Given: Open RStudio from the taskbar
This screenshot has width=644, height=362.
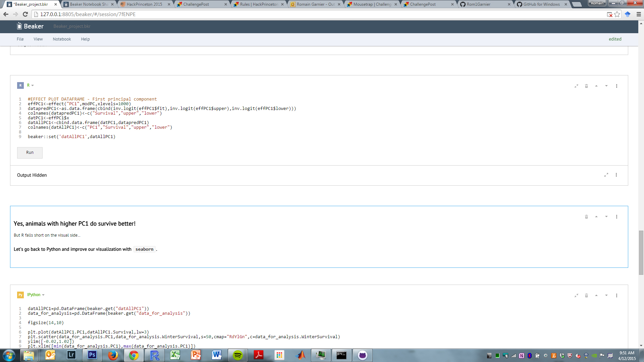Looking at the screenshot, I should (154, 355).
